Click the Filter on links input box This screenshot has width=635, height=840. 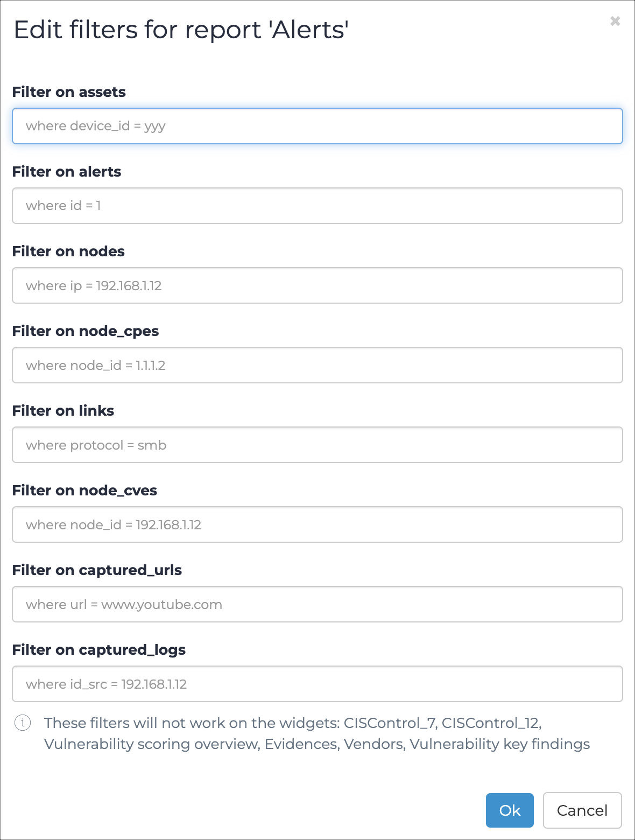pos(317,445)
